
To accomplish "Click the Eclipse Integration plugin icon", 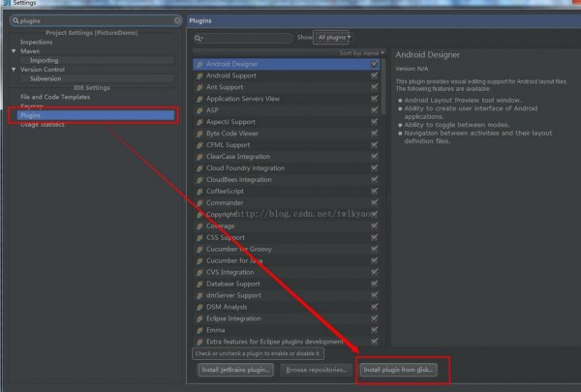I will pyautogui.click(x=199, y=318).
